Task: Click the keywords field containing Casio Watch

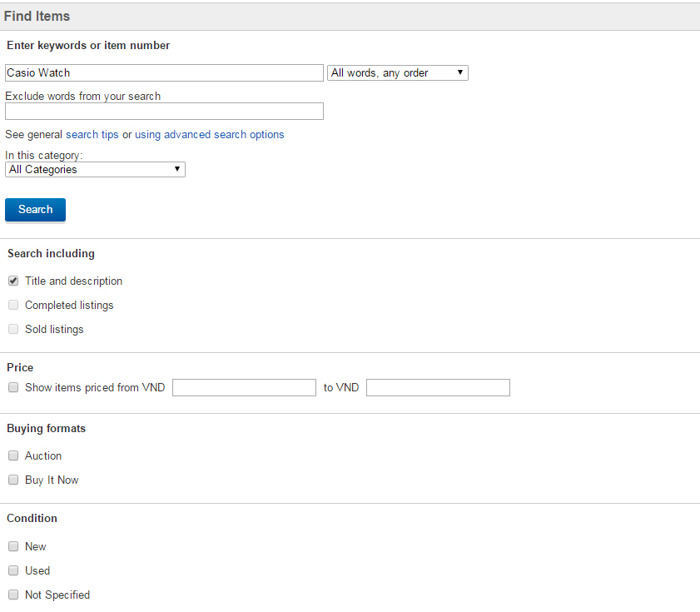Action: point(164,72)
